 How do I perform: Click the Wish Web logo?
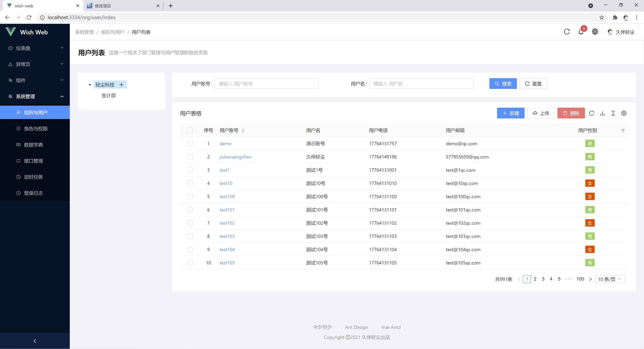(x=26, y=32)
